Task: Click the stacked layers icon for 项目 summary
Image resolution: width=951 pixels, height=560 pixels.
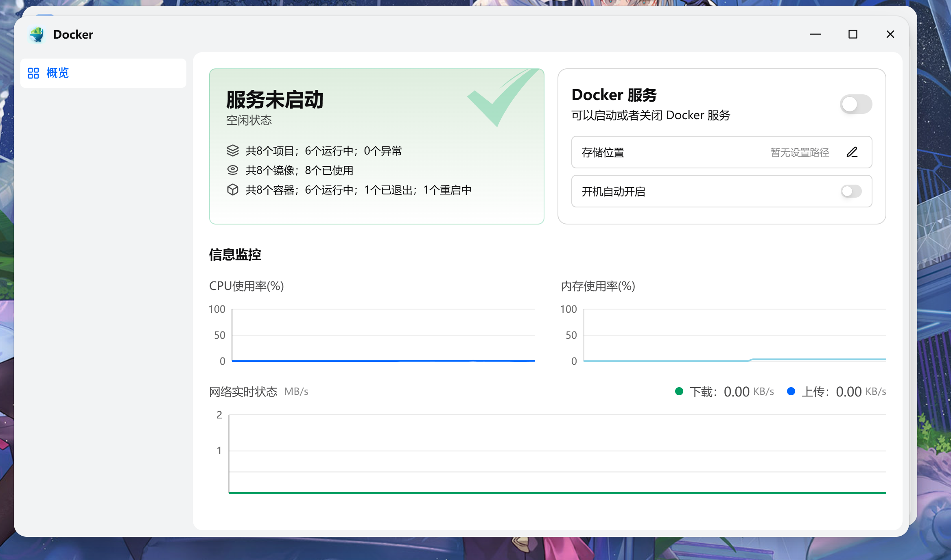Action: tap(232, 150)
